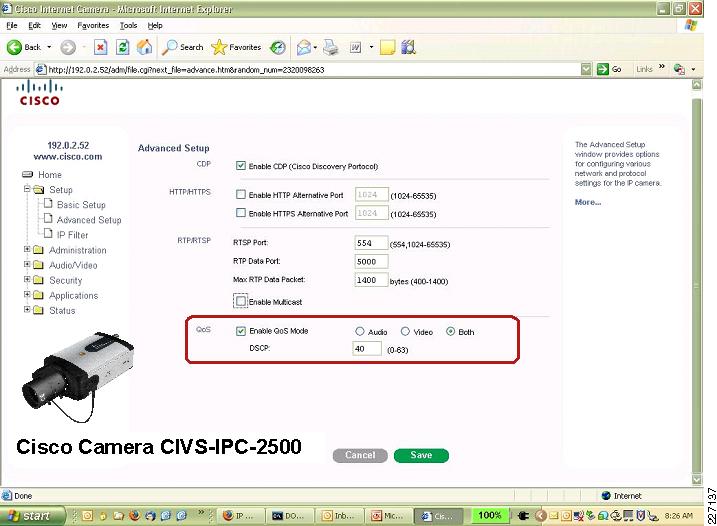Open the Edit menu
717x526 pixels.
[x=34, y=26]
